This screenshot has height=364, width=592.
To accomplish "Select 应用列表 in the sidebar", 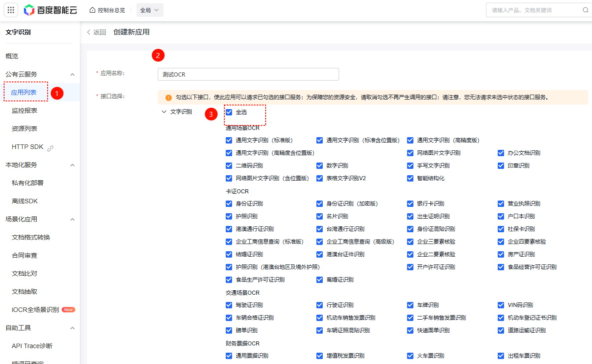I will coord(30,92).
